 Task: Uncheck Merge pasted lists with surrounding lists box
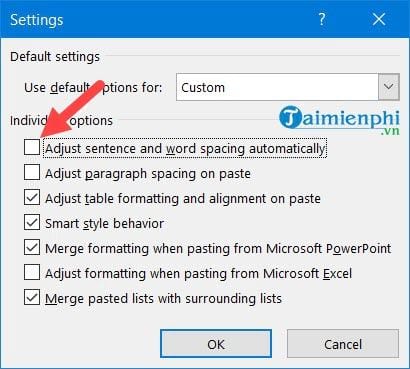tap(32, 297)
